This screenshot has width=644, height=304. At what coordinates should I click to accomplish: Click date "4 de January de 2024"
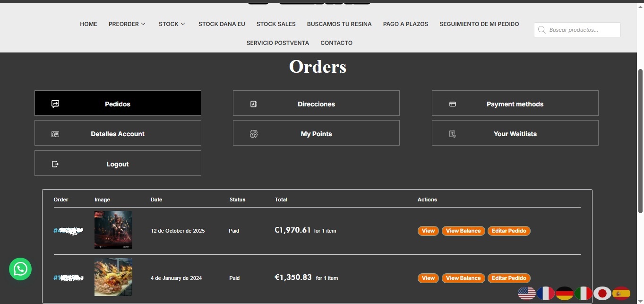tap(176, 278)
